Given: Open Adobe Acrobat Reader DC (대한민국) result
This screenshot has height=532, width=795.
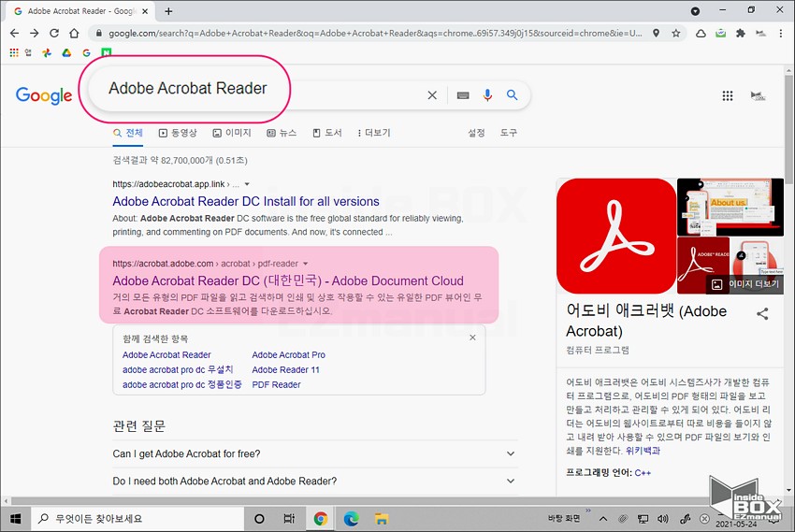Looking at the screenshot, I should 288,280.
